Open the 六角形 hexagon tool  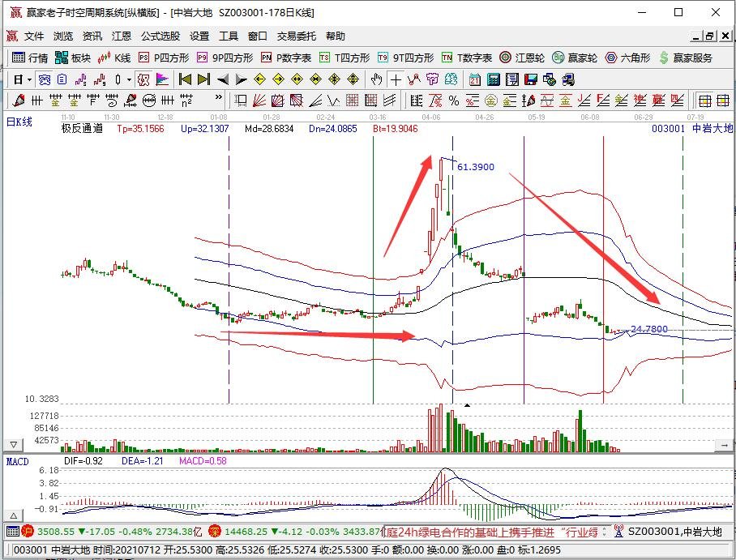627,58
